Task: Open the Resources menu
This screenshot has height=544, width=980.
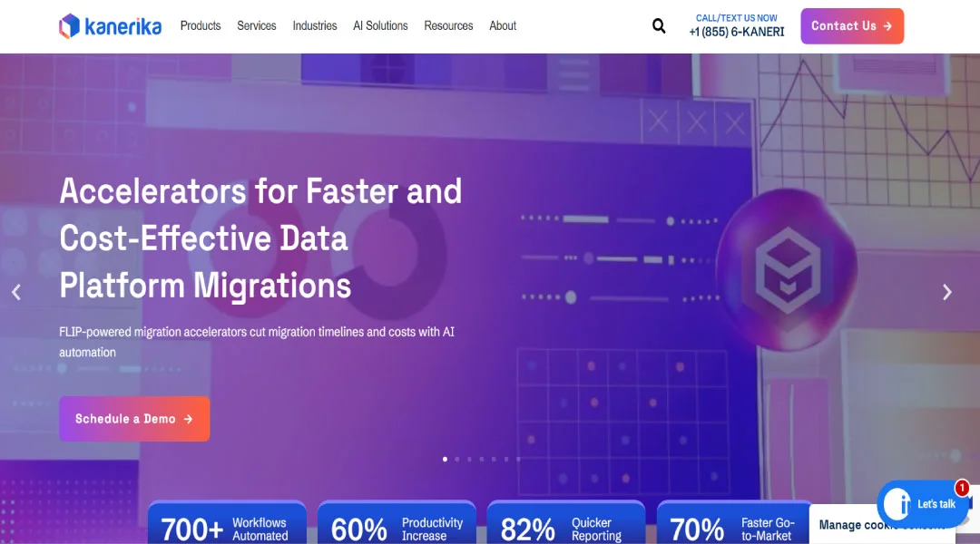Action: click(x=448, y=25)
